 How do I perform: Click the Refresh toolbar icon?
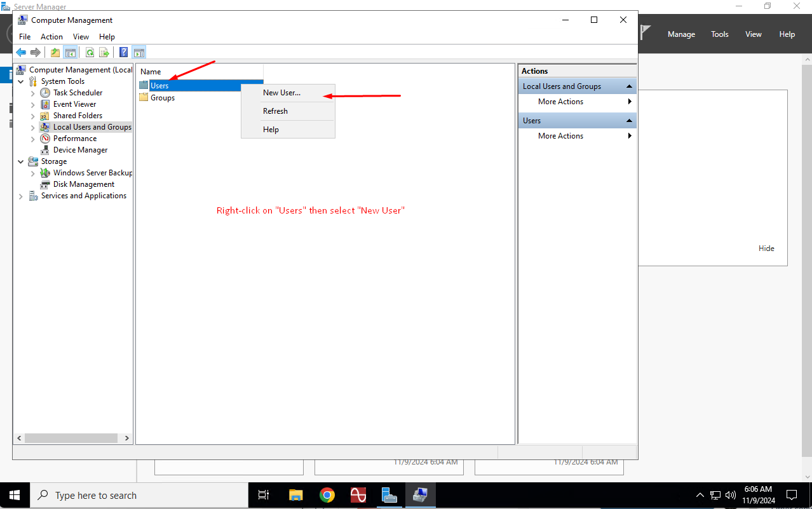click(x=90, y=53)
